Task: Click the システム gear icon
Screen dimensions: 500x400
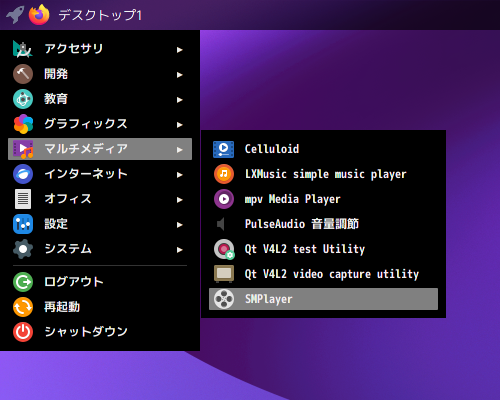Action: tap(23, 249)
